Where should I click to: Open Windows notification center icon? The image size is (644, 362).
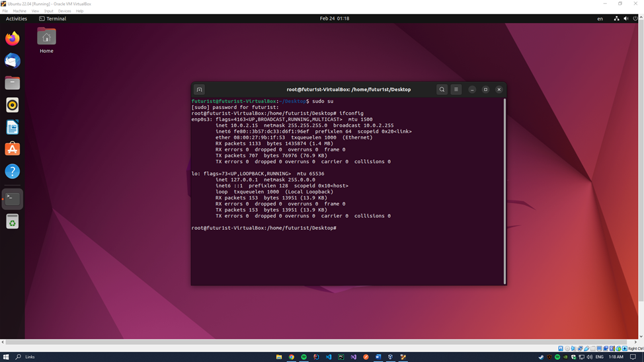pyautogui.click(x=633, y=357)
